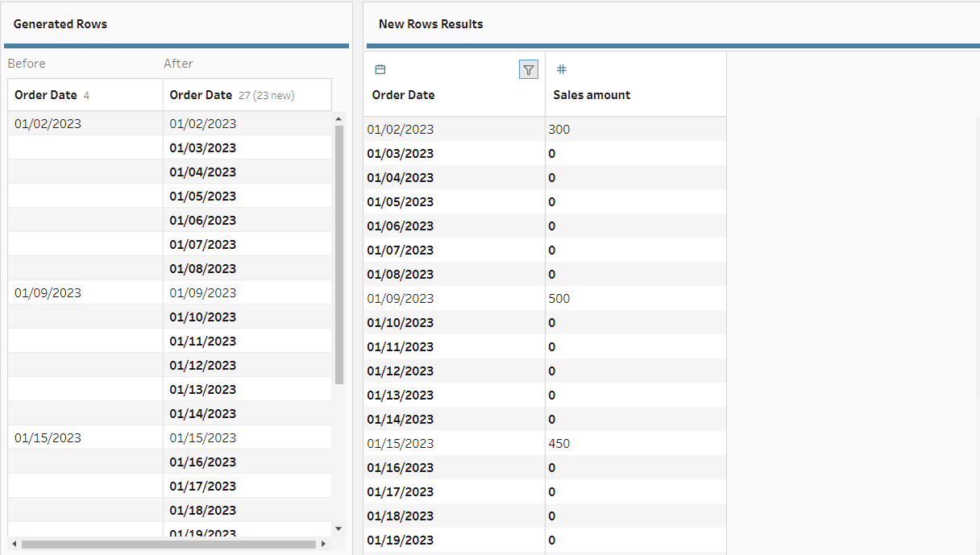Select the Sales amount column header
This screenshot has height=555, width=980.
coord(592,95)
